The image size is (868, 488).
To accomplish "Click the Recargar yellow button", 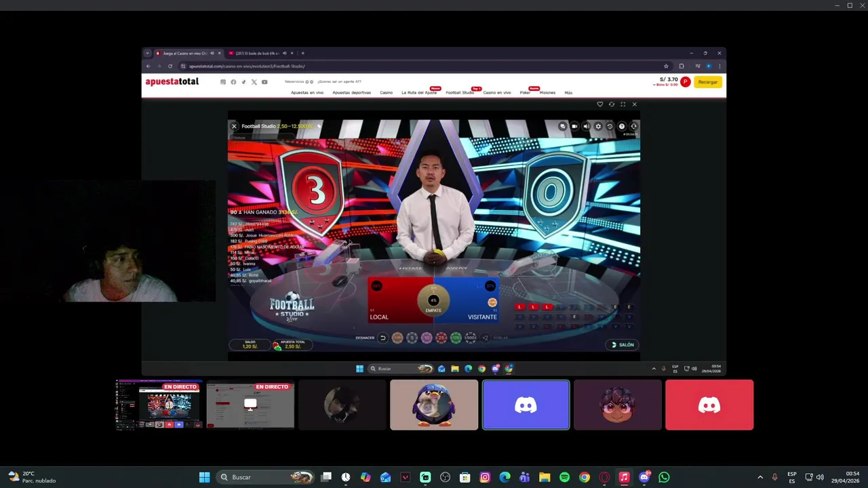I will (x=708, y=82).
